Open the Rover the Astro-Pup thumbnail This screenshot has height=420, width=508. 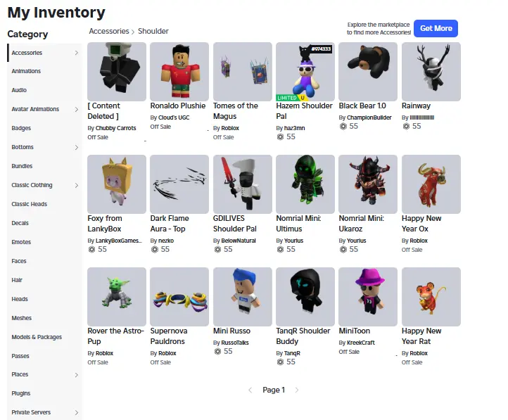(117, 297)
